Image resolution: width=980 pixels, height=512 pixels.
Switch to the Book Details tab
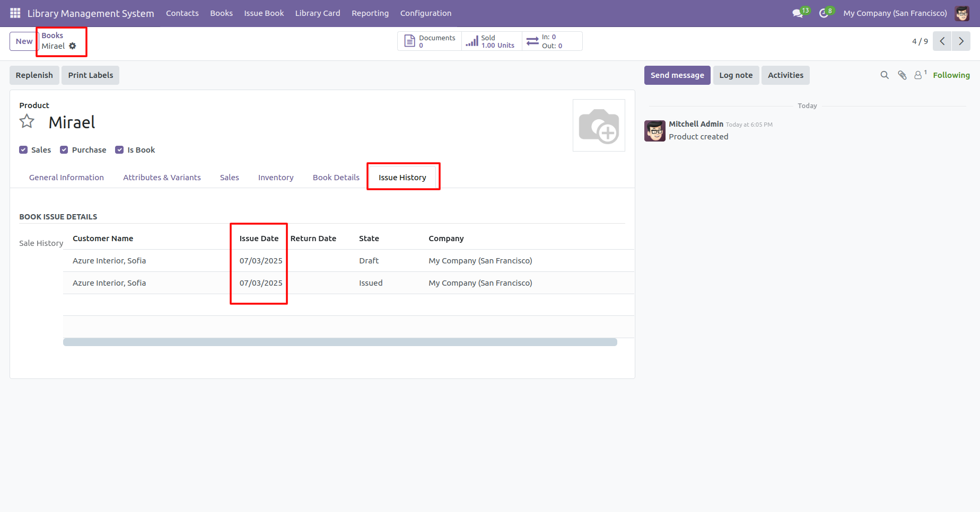coord(336,178)
